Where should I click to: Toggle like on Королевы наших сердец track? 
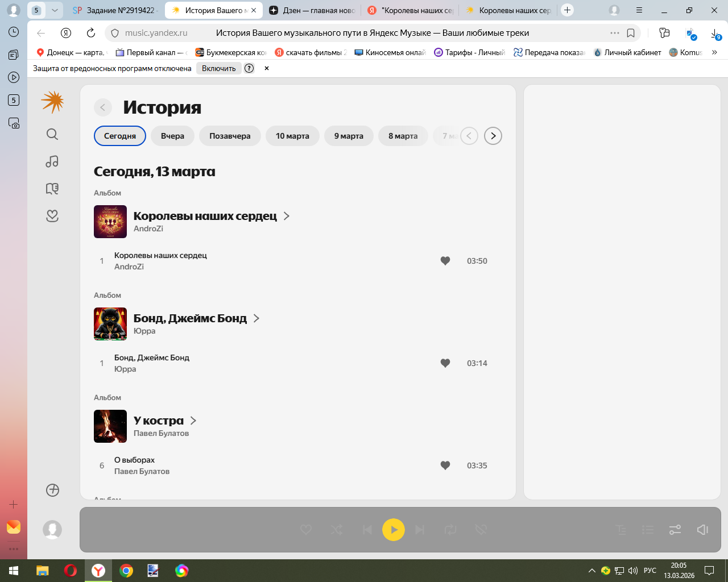click(445, 261)
